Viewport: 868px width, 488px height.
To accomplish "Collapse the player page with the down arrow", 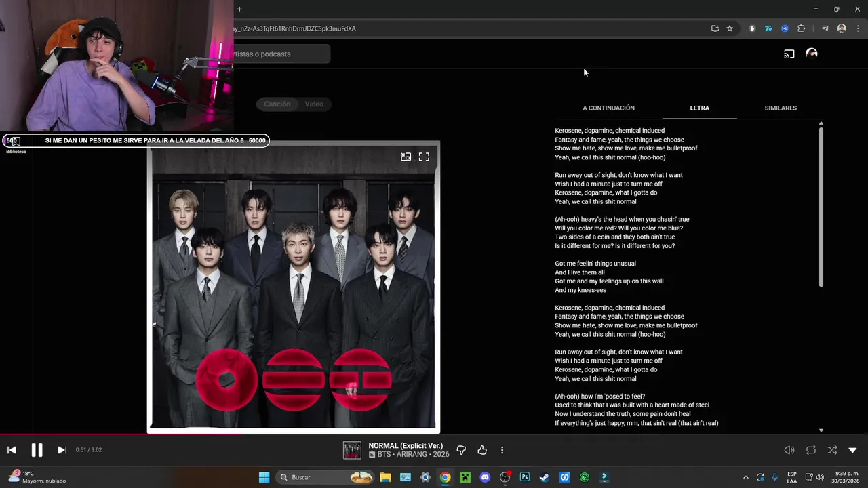I will pyautogui.click(x=852, y=450).
